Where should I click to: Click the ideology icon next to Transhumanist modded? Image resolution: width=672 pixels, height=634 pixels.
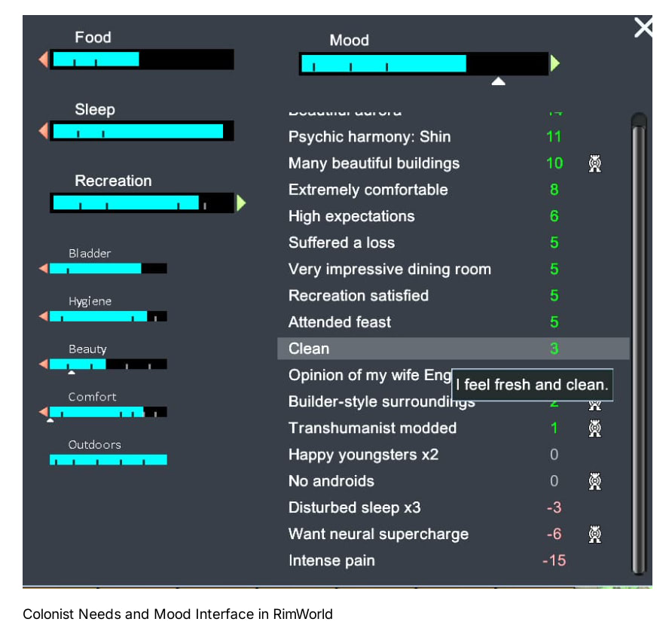click(595, 428)
